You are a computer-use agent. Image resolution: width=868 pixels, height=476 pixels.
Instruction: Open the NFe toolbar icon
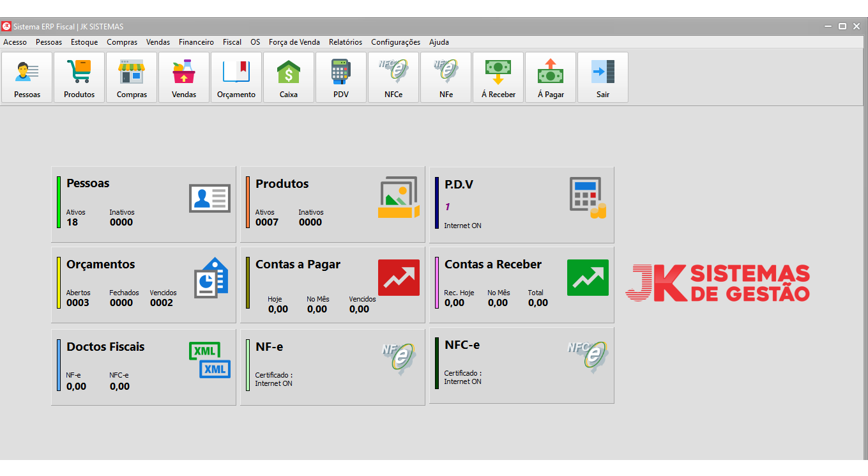click(x=446, y=77)
